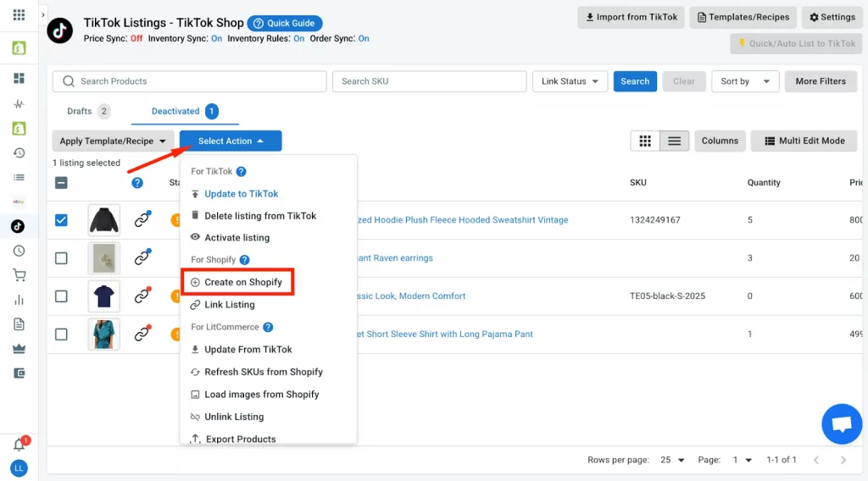This screenshot has height=481, width=868.
Task: Open the activity pulse icon in sidebar
Action: (x=19, y=104)
